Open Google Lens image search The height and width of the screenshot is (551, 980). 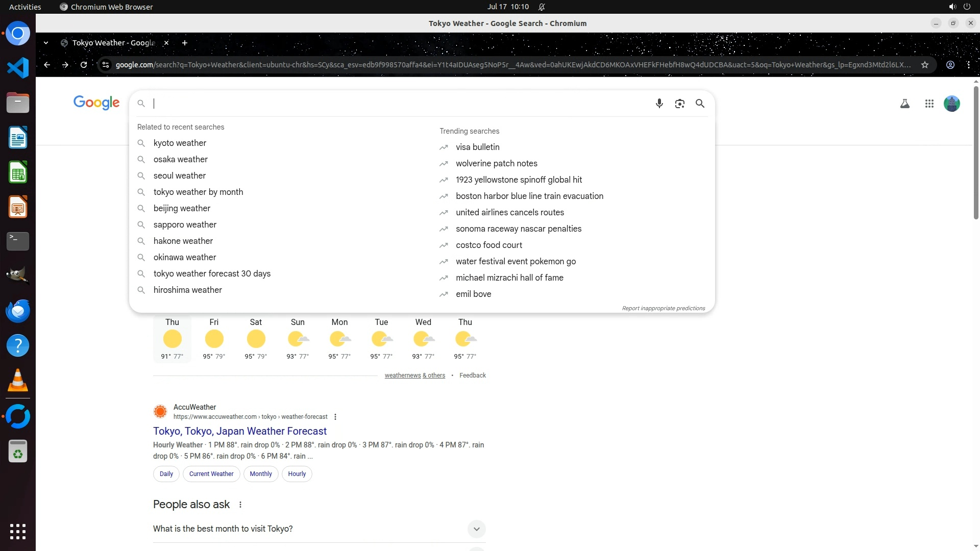point(679,104)
